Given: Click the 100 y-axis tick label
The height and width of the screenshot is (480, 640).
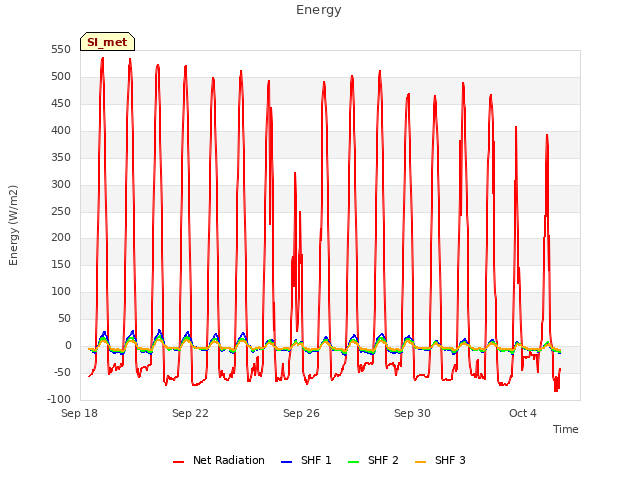Looking at the screenshot, I should [61, 291].
